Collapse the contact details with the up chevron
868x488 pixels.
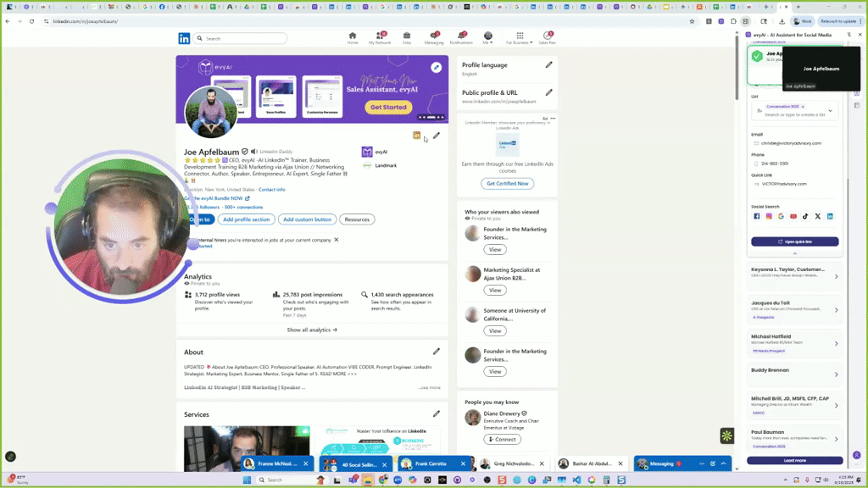click(x=795, y=253)
